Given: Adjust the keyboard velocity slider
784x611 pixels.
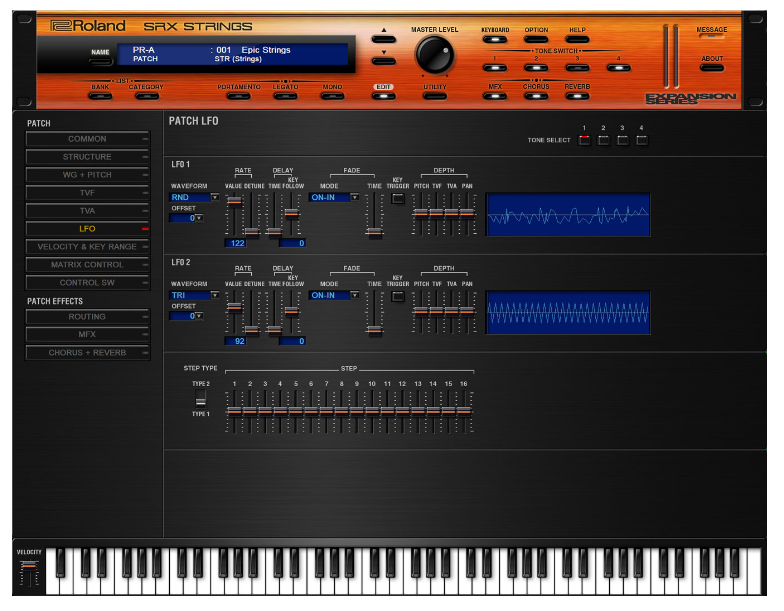Looking at the screenshot, I should (x=29, y=566).
